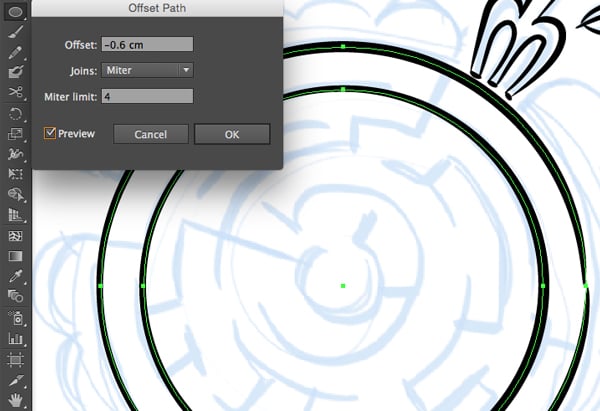
Task: Click the center anchor point of the circles
Action: click(343, 285)
